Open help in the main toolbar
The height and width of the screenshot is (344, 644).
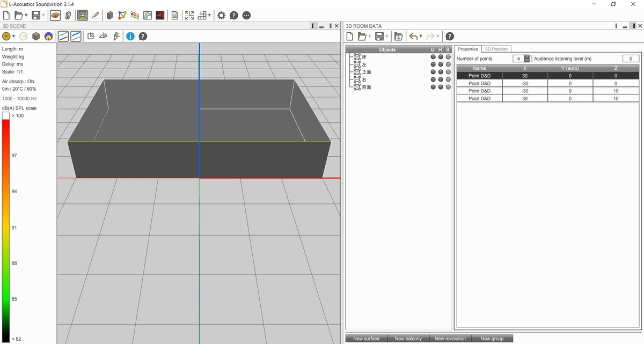pyautogui.click(x=234, y=16)
